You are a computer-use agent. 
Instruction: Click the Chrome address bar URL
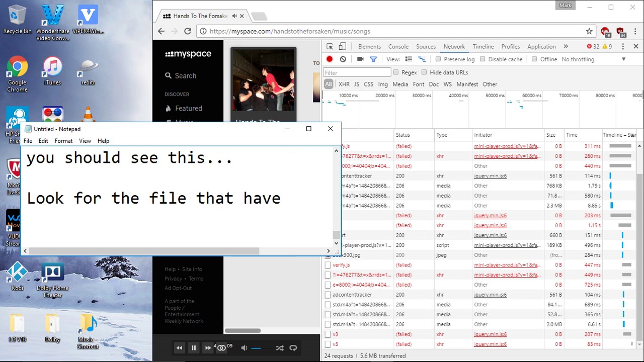[290, 31]
